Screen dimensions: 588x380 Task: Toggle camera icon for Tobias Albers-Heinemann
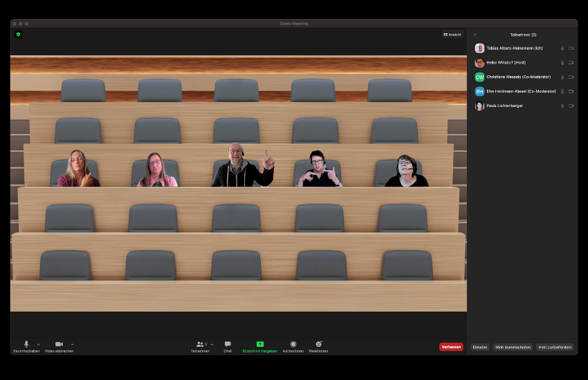coord(571,48)
